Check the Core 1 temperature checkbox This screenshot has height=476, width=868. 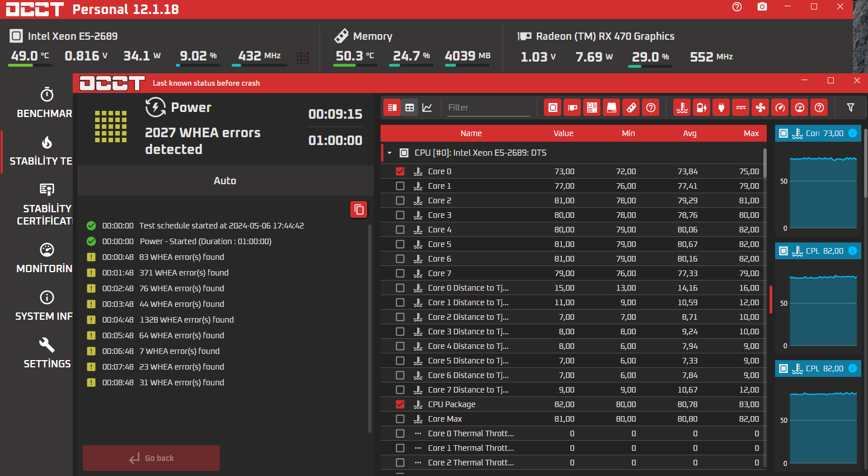(x=400, y=186)
